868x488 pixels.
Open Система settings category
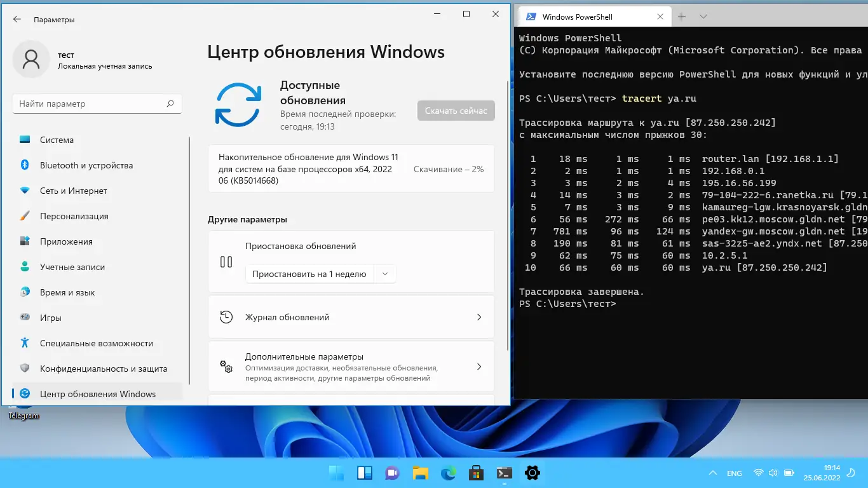(97, 140)
